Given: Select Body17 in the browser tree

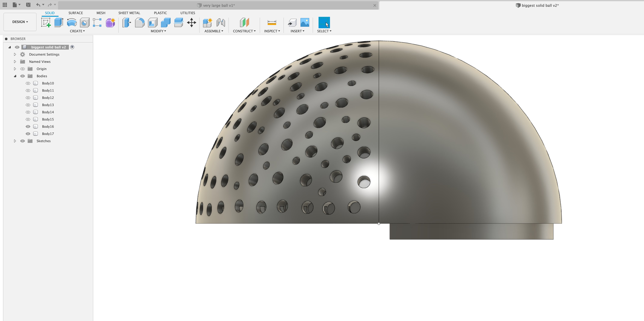Looking at the screenshot, I should tap(48, 134).
